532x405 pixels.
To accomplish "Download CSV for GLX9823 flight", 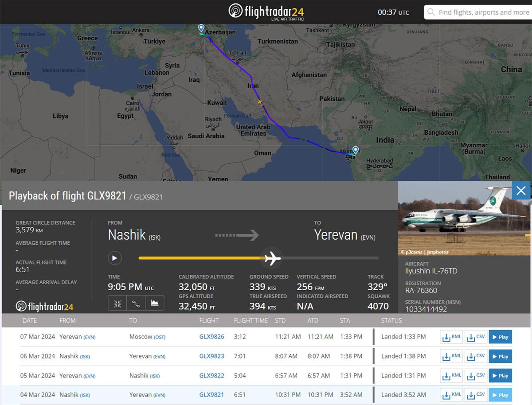I will point(476,356).
